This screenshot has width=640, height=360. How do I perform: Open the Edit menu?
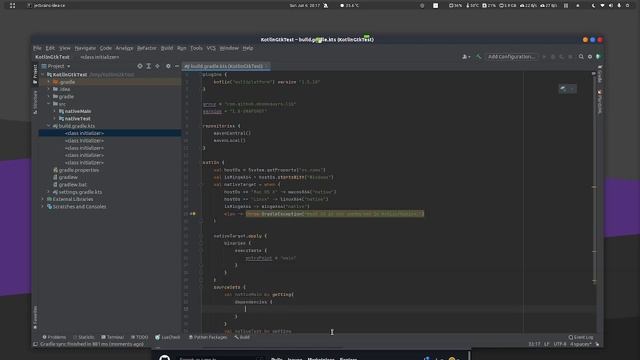point(50,48)
